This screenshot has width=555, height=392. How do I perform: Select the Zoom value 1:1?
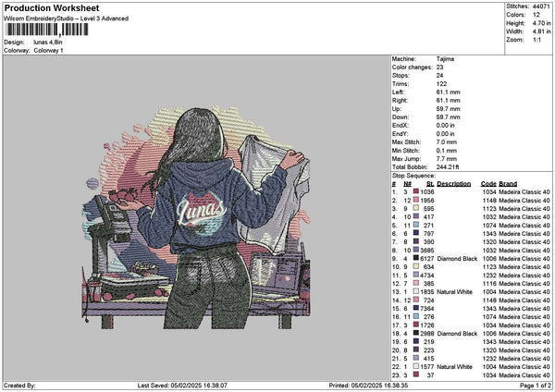536,40
